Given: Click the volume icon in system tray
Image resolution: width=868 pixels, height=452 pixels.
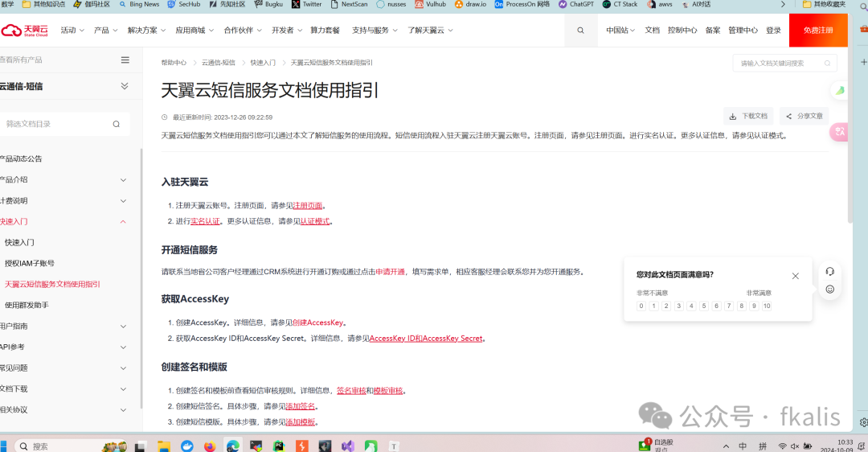Looking at the screenshot, I should [795, 446].
